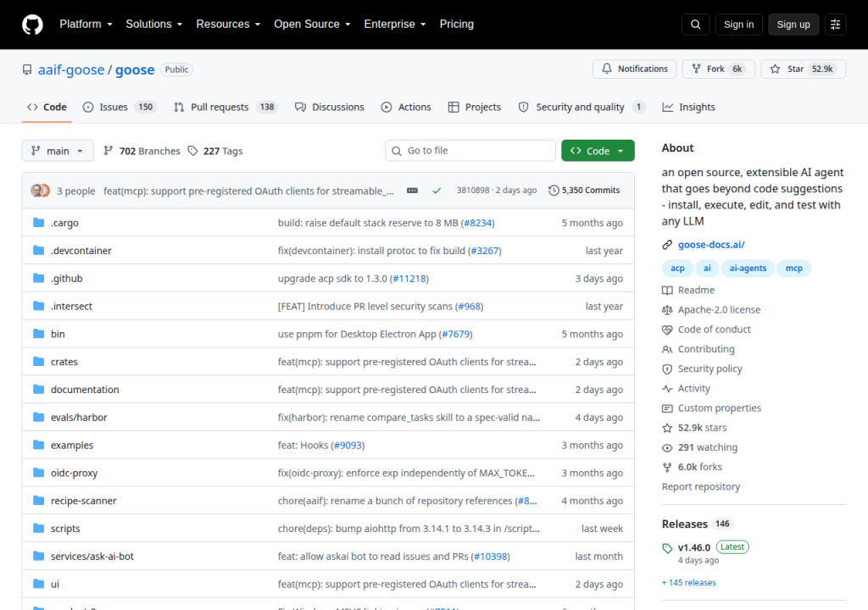Click the Sign in button
This screenshot has height=610, width=868.
(x=738, y=25)
